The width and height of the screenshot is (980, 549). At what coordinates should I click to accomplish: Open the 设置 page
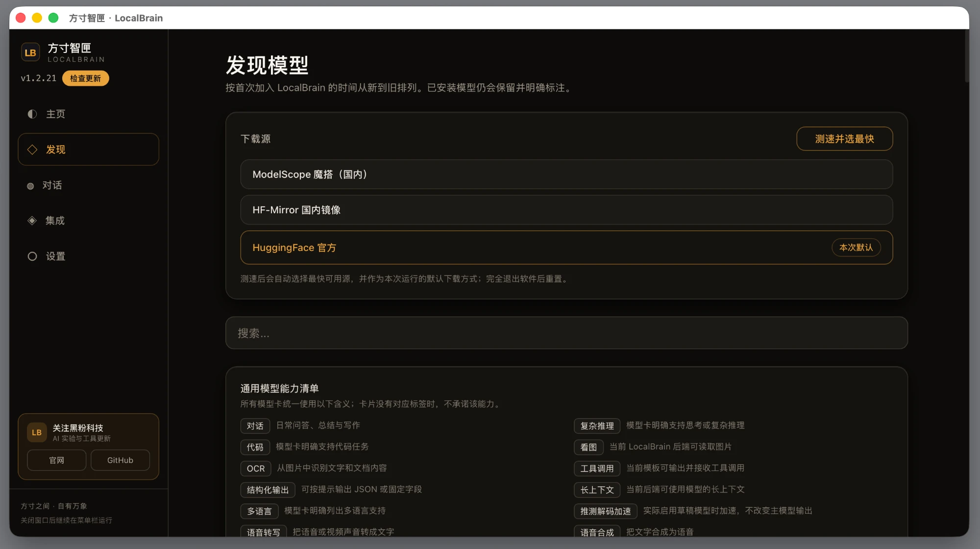[88, 256]
